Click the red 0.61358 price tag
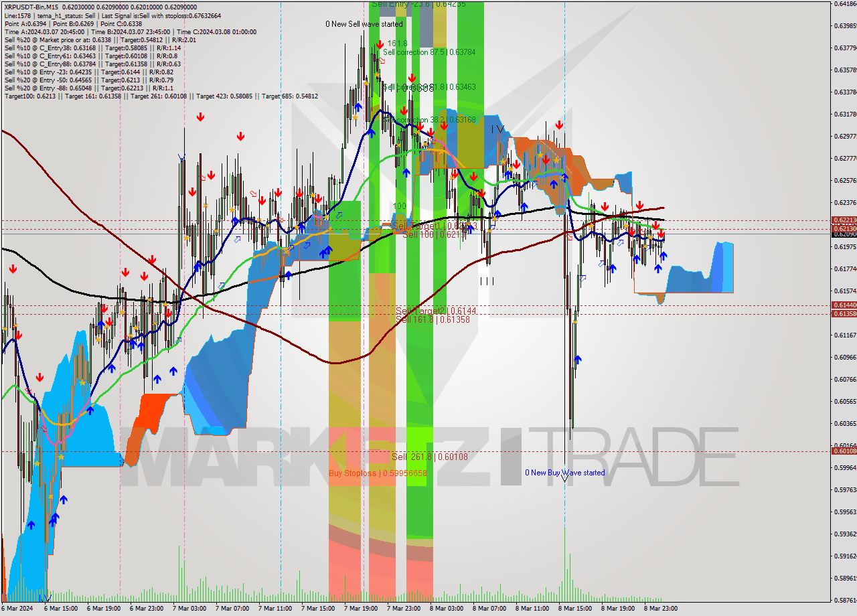 click(844, 313)
